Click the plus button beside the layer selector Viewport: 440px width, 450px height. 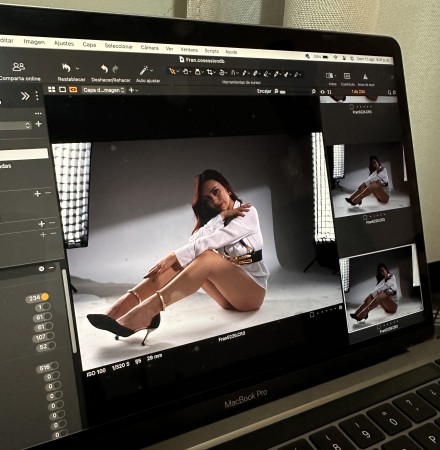pos(131,90)
